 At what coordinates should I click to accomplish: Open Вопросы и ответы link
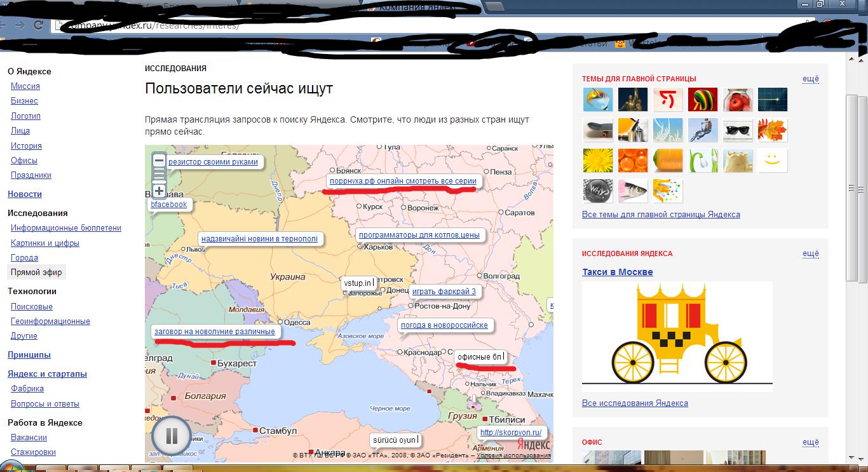click(x=45, y=404)
